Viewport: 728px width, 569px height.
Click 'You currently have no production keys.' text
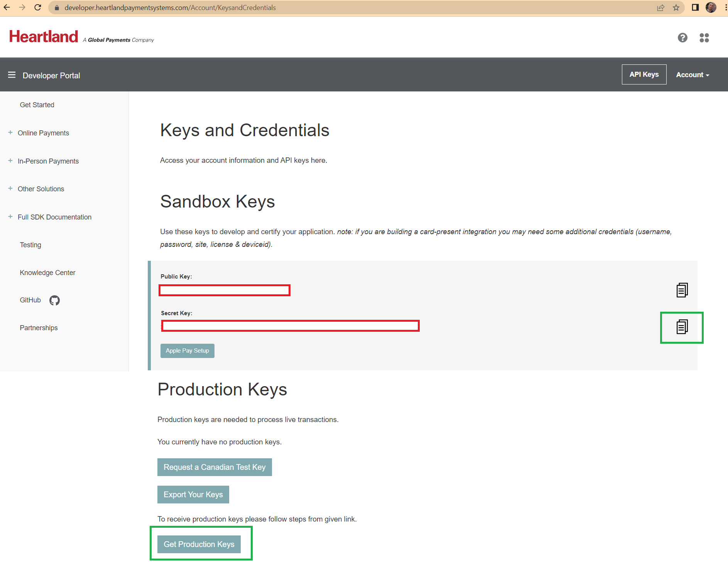220,442
